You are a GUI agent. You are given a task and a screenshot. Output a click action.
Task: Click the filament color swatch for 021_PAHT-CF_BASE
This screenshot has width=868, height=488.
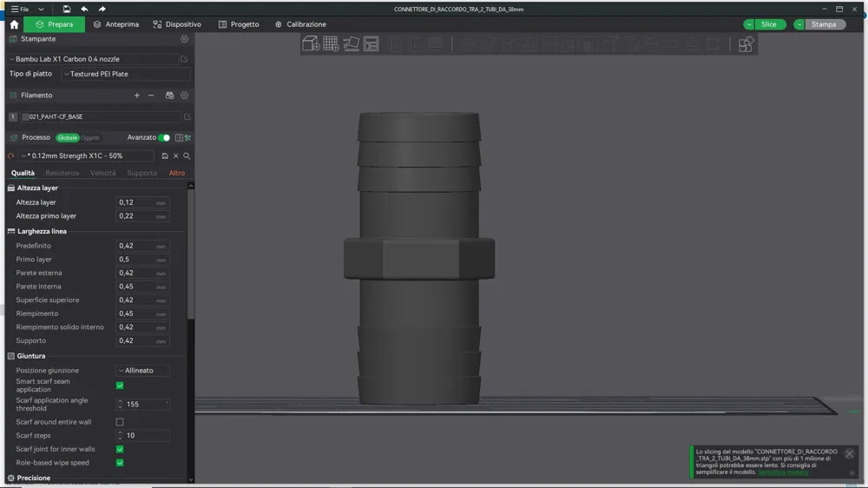point(25,117)
